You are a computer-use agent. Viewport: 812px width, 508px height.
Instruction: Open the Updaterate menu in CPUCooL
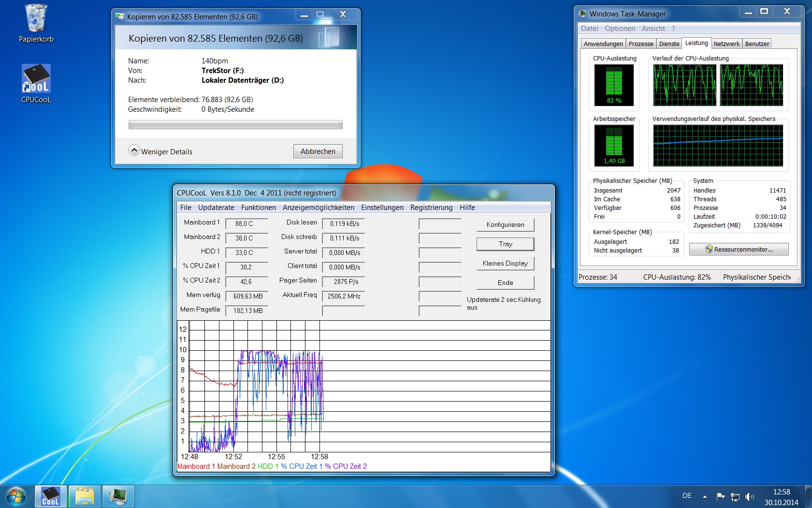tap(216, 208)
